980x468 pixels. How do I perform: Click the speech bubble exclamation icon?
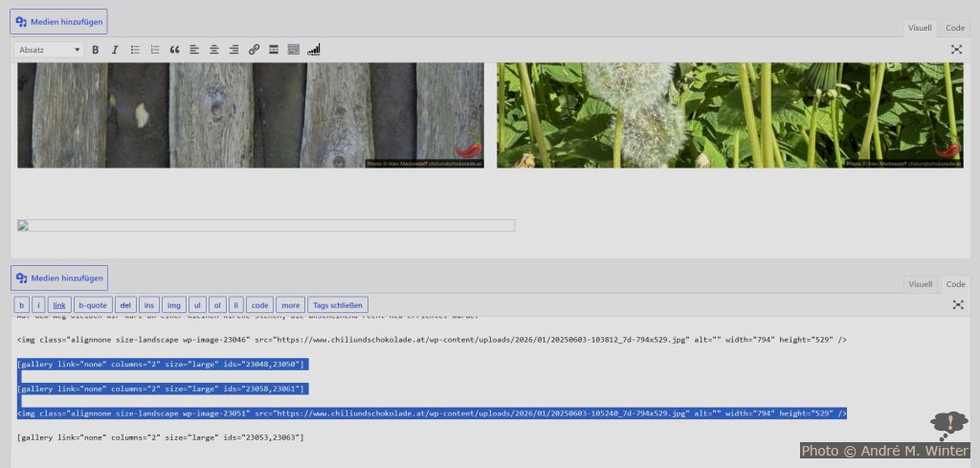pos(948,426)
